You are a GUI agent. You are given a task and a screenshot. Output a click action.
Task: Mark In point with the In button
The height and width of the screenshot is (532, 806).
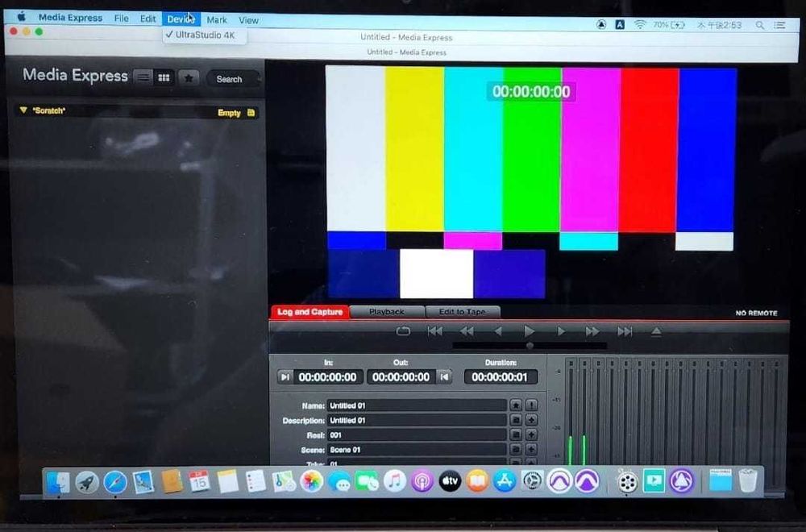coord(285,376)
